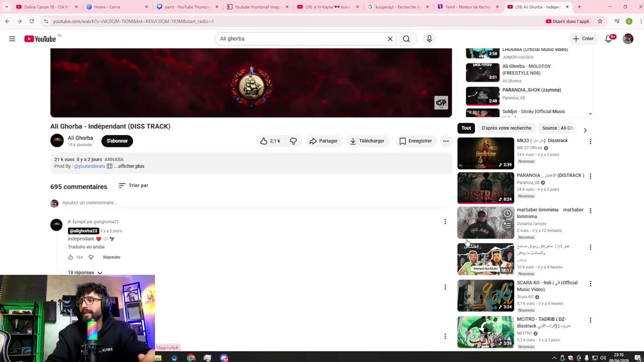
Task: Dislike the Indépendant video
Action: (x=293, y=141)
